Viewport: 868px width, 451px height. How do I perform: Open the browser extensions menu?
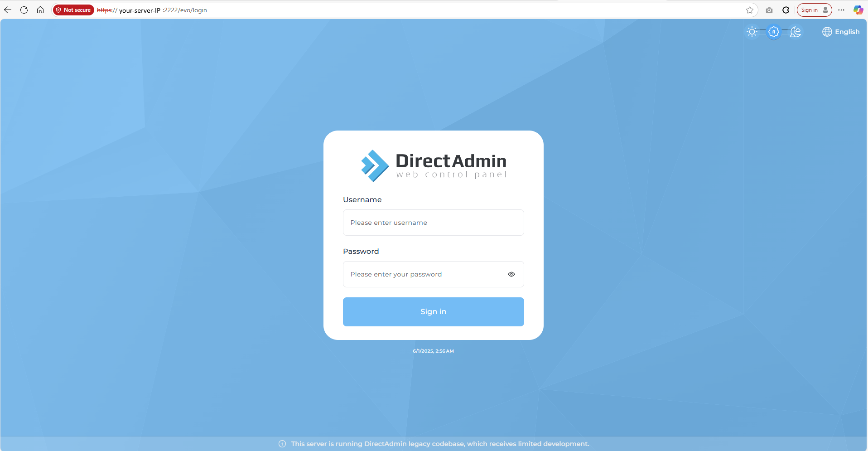click(x=786, y=10)
